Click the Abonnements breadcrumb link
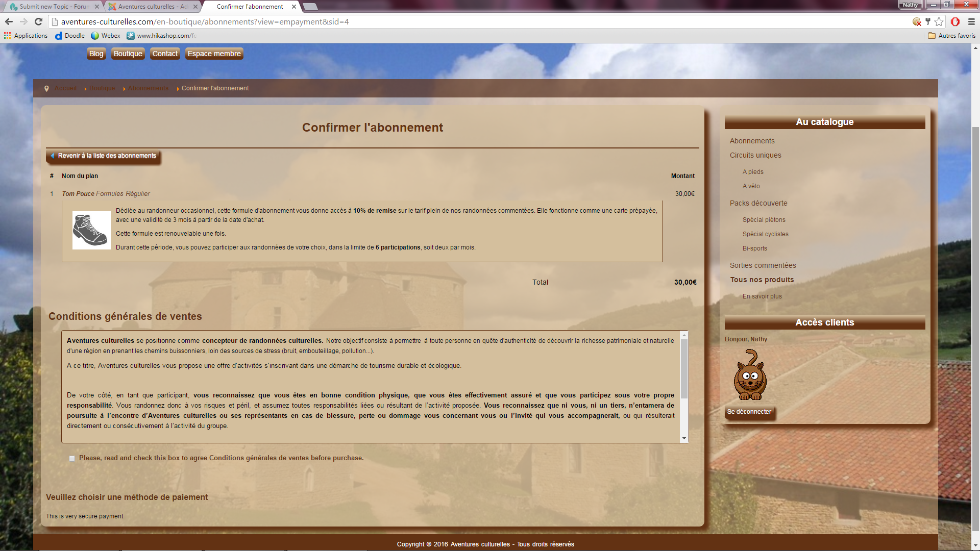Viewport: 980px width, 551px height. pos(148,88)
